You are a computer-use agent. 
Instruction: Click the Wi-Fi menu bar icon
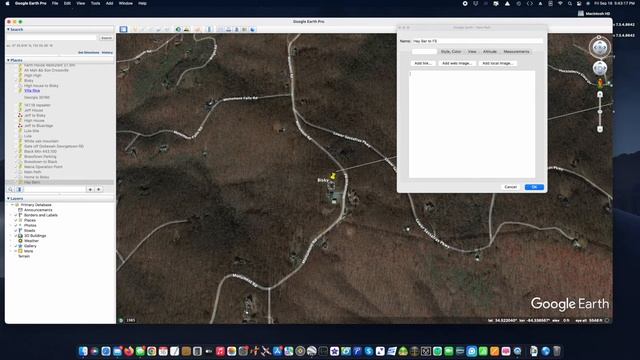[x=560, y=3]
